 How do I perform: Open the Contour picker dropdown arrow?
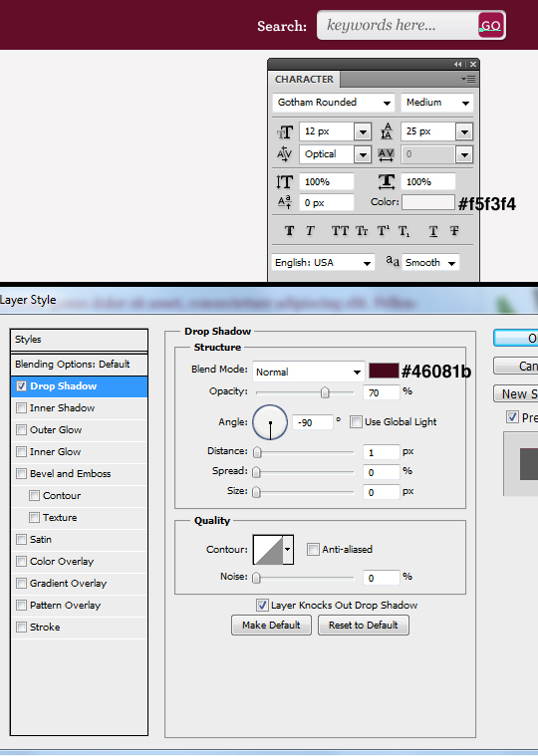(288, 549)
